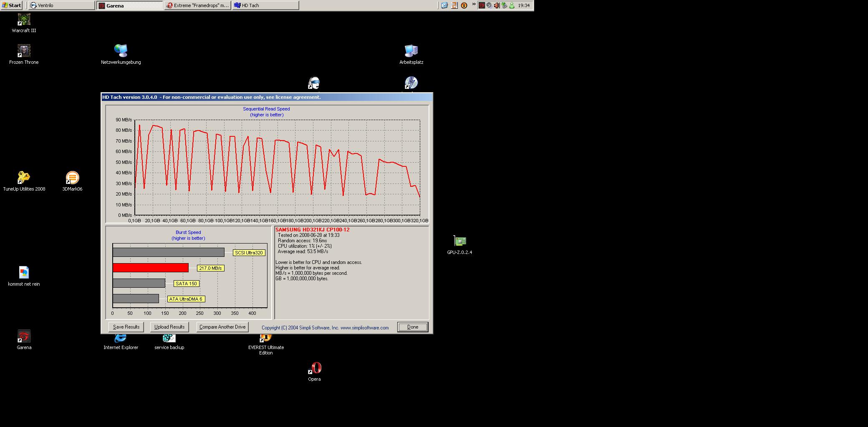
Task: Click Compare Another Drive button
Action: [x=222, y=327]
